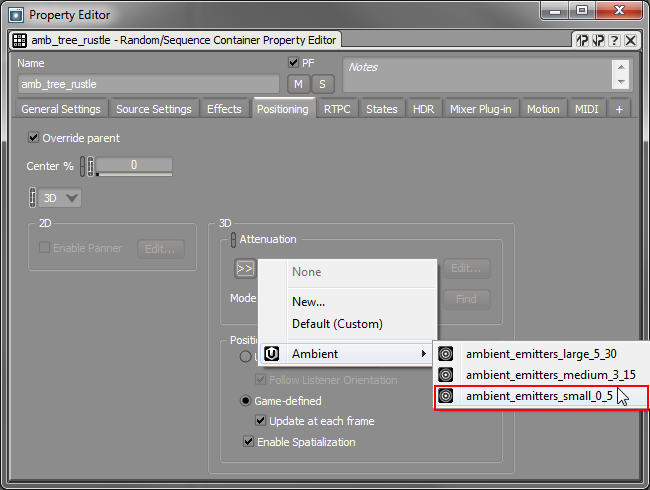Click the attenuation selector >> button
Image resolution: width=650 pixels, height=490 pixels.
pyautogui.click(x=244, y=268)
